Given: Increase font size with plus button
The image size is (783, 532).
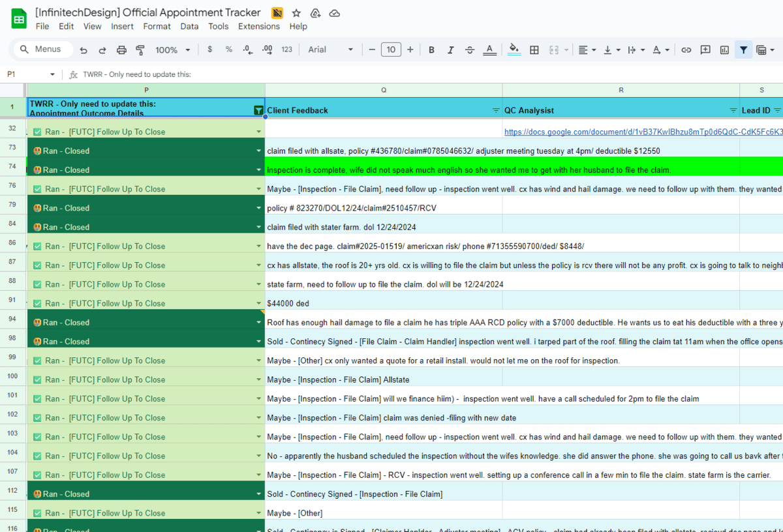Looking at the screenshot, I should tap(410, 50).
